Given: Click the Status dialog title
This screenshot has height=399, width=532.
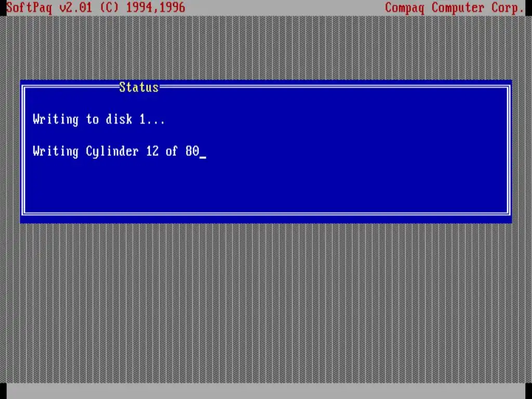Looking at the screenshot, I should [x=139, y=87].
